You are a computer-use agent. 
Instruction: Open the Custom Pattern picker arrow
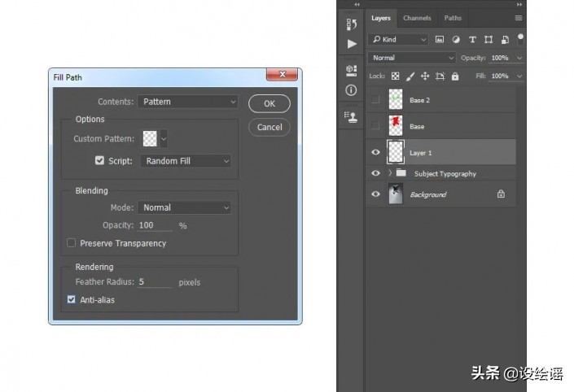click(x=164, y=139)
